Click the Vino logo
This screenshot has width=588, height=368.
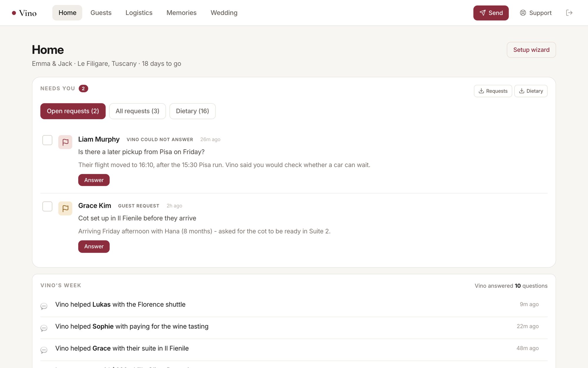[x=24, y=13]
